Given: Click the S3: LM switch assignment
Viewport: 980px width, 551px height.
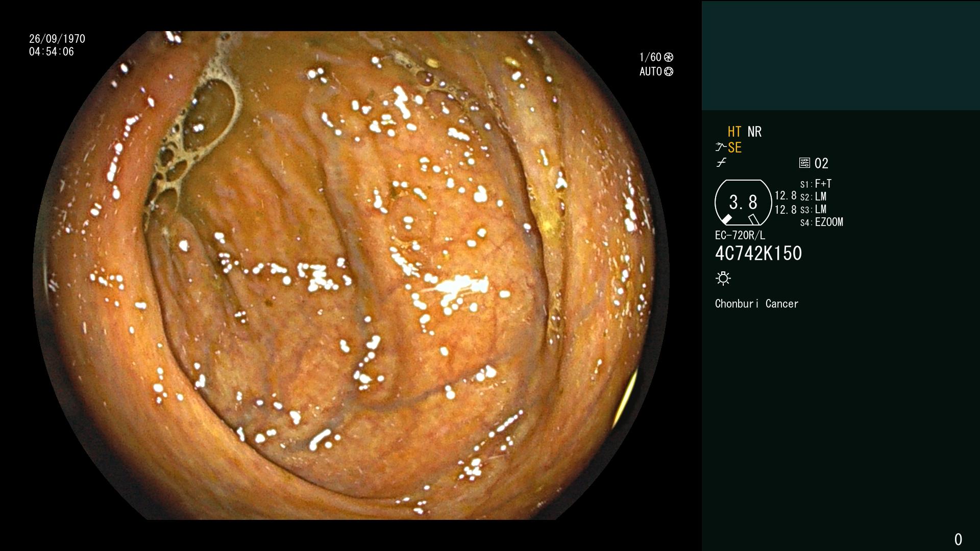Looking at the screenshot, I should [x=813, y=209].
